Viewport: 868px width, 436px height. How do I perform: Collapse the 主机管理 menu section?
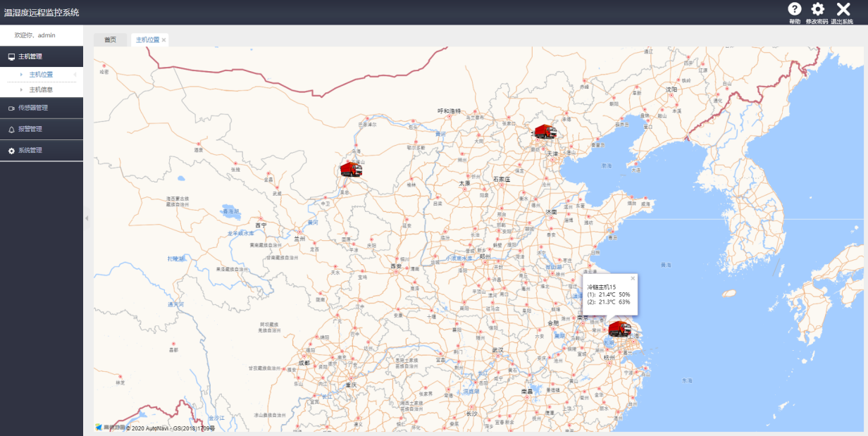click(42, 56)
